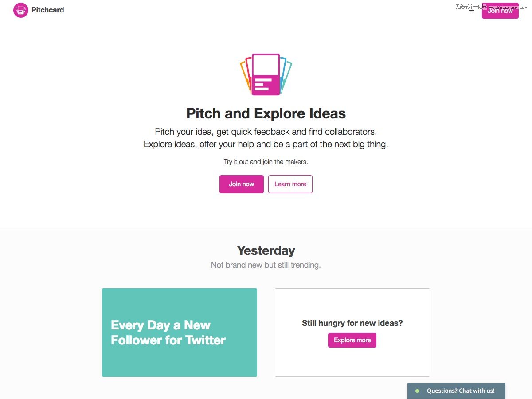
Task: Click the Pitch your idea, get quick feedback line
Action: pos(266,132)
